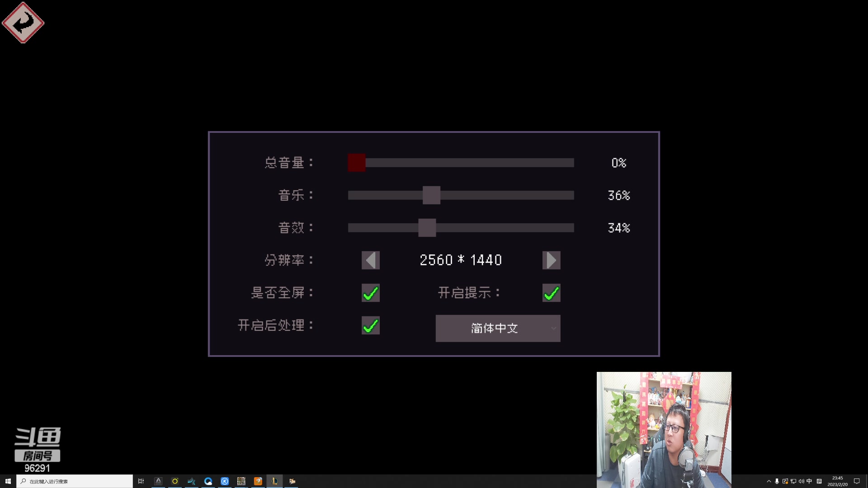
Task: Open League of Legends from the taskbar
Action: (274, 481)
